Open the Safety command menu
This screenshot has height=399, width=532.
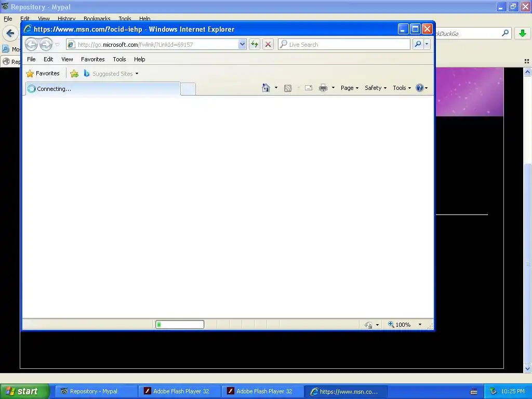coord(376,88)
